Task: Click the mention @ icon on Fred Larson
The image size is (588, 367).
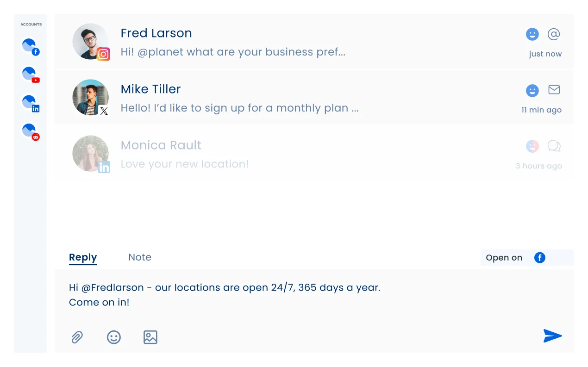Action: pyautogui.click(x=554, y=34)
